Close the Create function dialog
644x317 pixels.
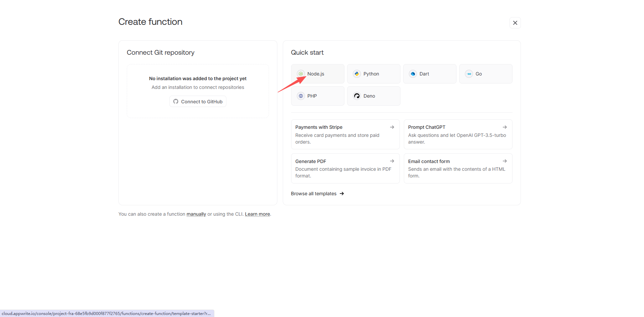coord(515,23)
